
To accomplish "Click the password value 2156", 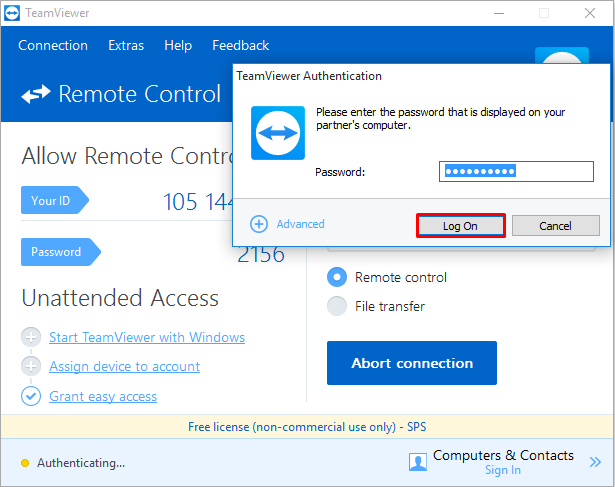I will tap(261, 255).
